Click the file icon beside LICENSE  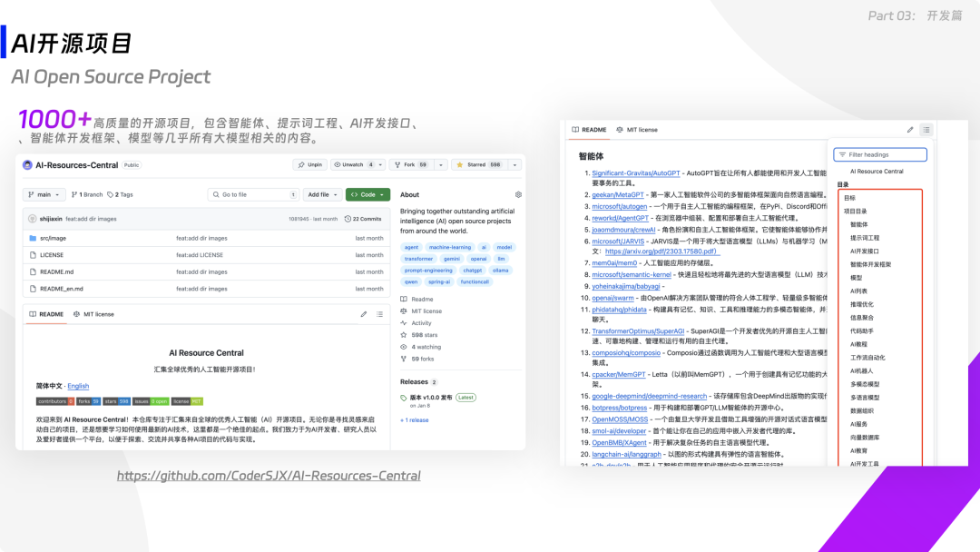[33, 255]
